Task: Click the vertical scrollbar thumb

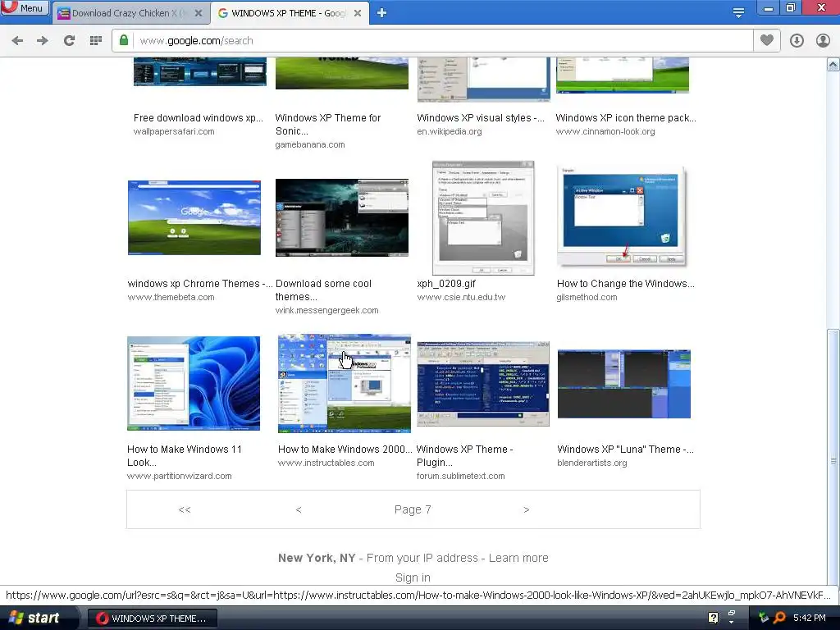Action: tap(833, 457)
